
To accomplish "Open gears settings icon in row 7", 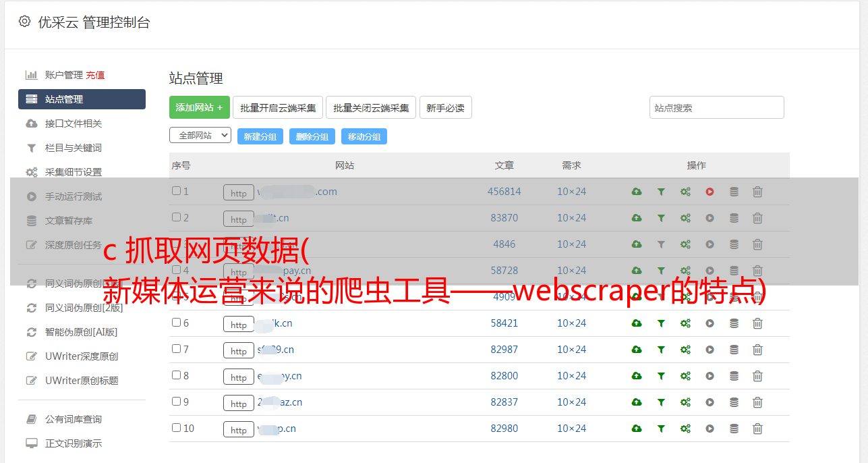I will pyautogui.click(x=685, y=350).
